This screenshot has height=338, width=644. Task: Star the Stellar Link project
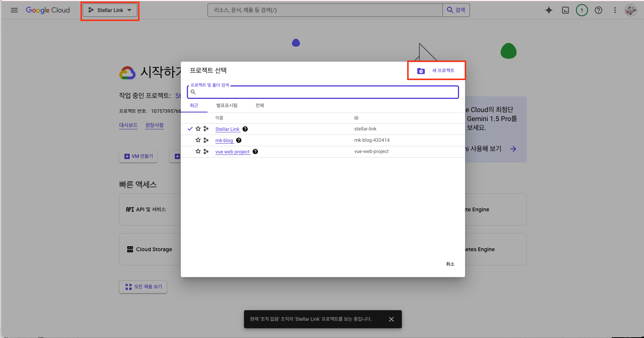pyautogui.click(x=198, y=129)
